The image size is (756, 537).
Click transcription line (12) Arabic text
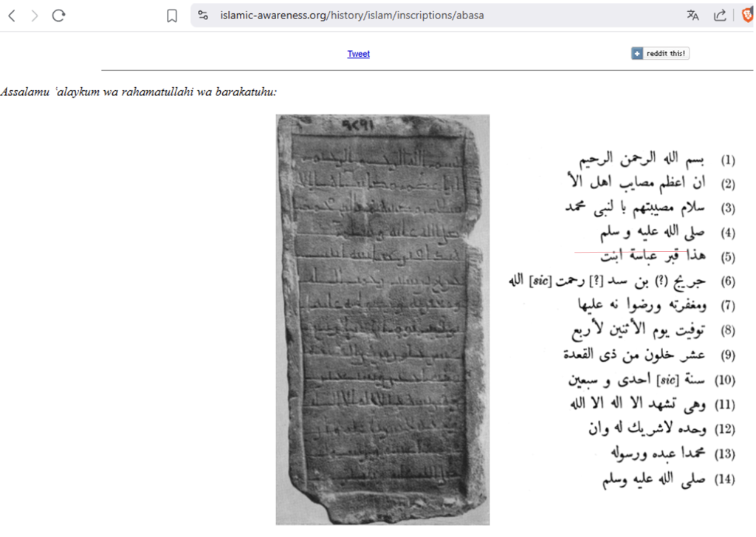(647, 429)
